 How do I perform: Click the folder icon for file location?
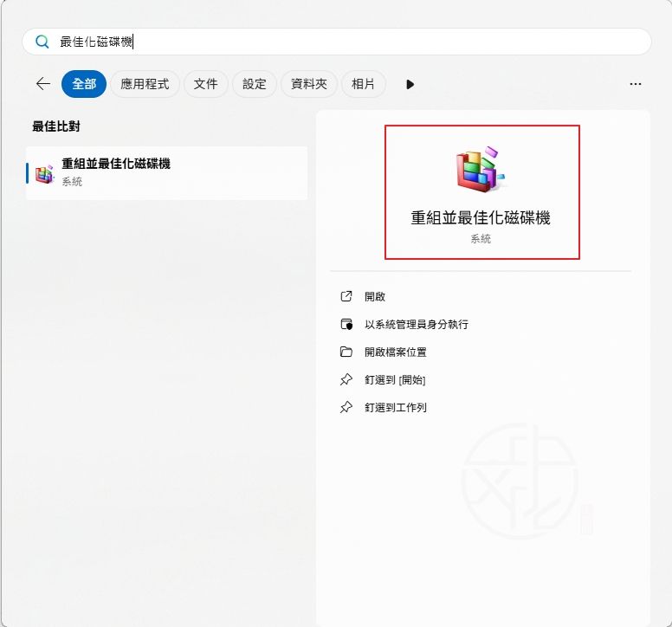pyautogui.click(x=346, y=352)
